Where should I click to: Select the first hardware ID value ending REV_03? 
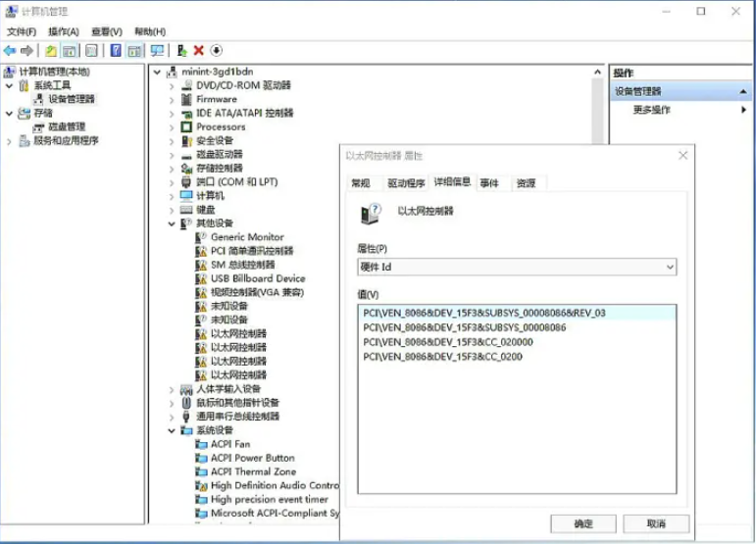point(484,314)
